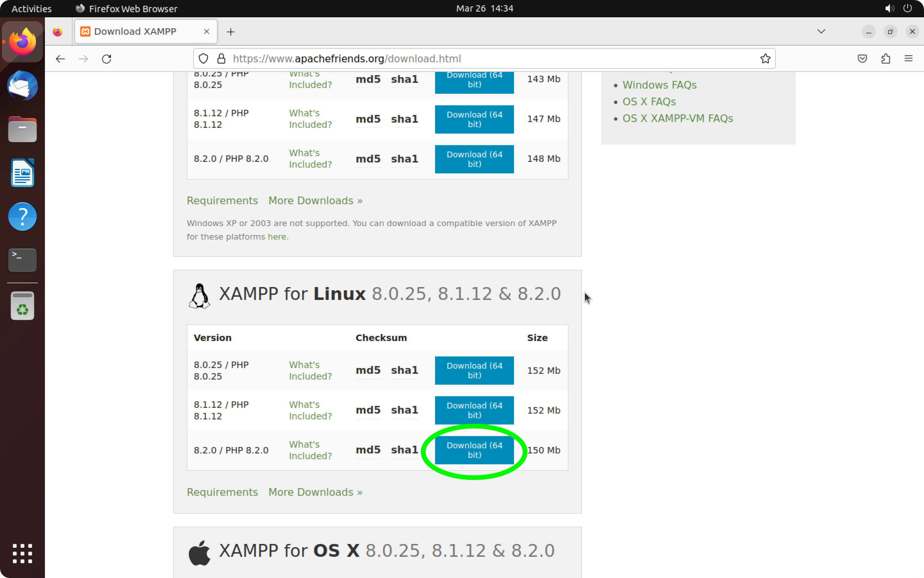Screen dimensions: 924x578
Task: Open the Trash in the dock
Action: tap(22, 306)
